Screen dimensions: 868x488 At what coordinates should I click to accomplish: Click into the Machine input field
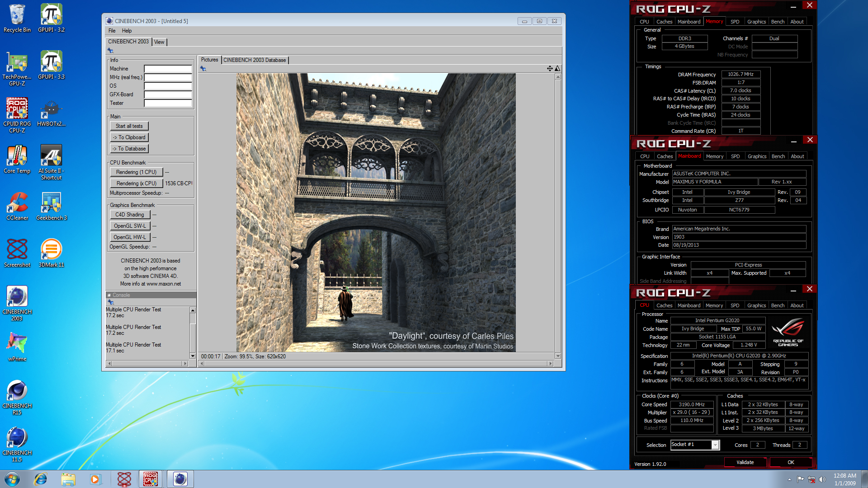[168, 69]
